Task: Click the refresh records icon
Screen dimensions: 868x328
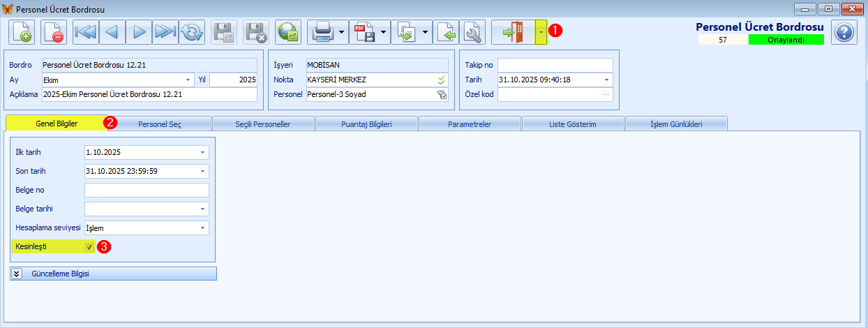Action: click(x=191, y=32)
